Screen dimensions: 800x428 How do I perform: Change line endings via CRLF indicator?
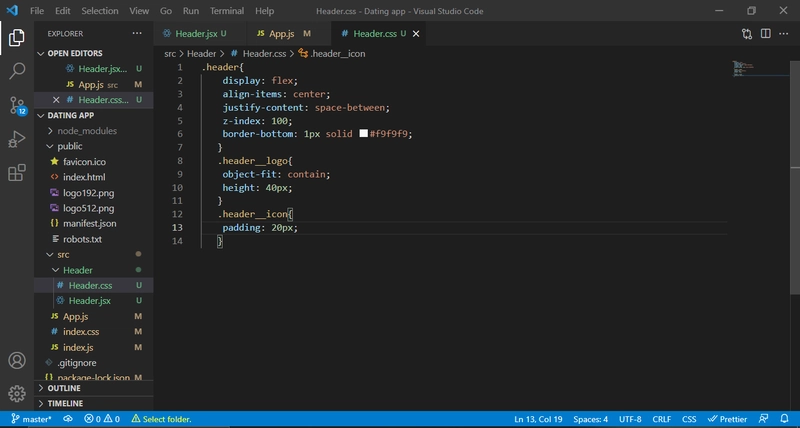coord(662,419)
